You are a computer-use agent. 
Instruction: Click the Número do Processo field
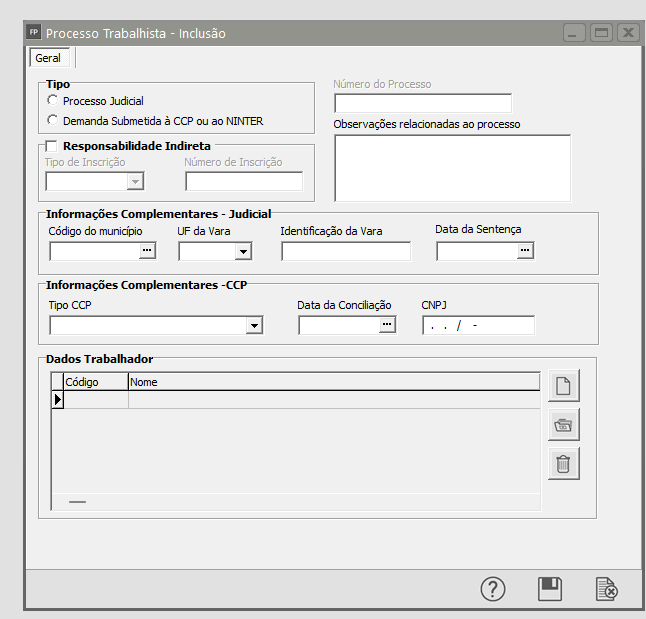point(422,103)
